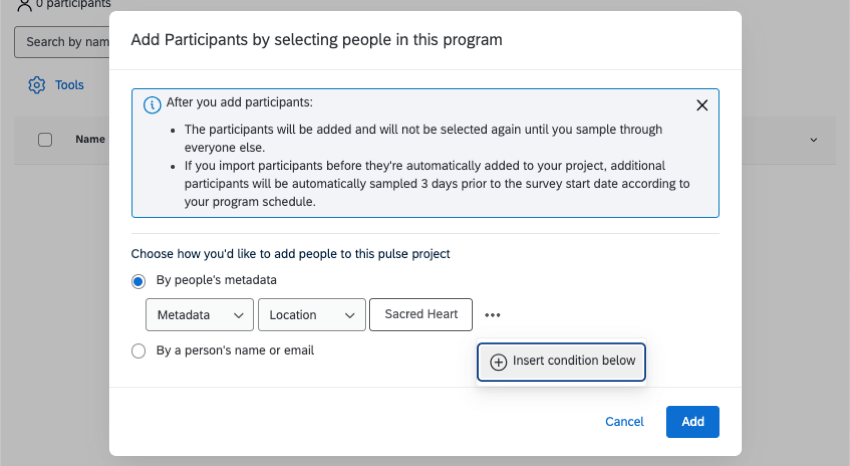Choose "Insert condition below" menu item

[573, 361]
